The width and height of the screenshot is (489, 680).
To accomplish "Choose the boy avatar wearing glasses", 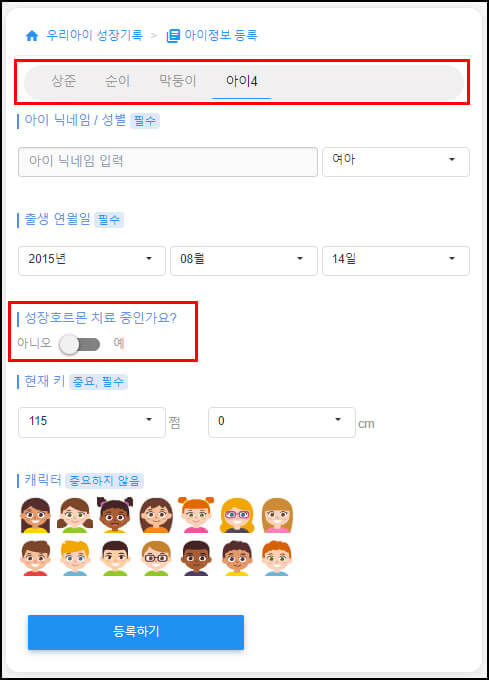I will coord(156,558).
